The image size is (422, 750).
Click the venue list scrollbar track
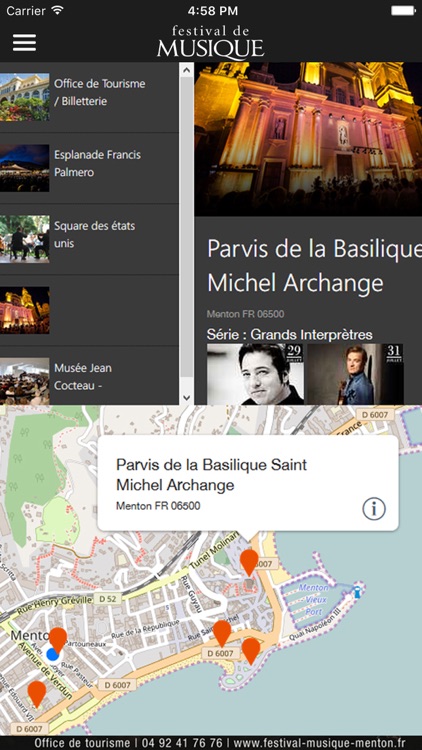pyautogui.click(x=187, y=234)
